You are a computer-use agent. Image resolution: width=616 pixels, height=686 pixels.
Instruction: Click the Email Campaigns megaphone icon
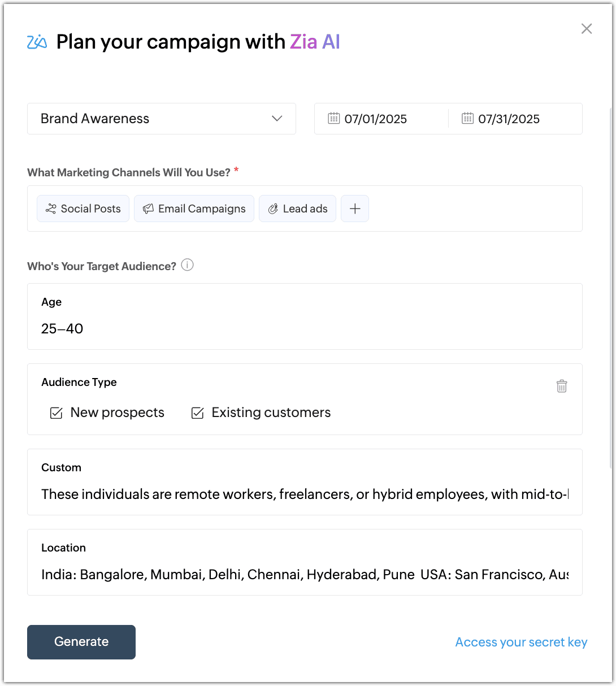tap(148, 209)
